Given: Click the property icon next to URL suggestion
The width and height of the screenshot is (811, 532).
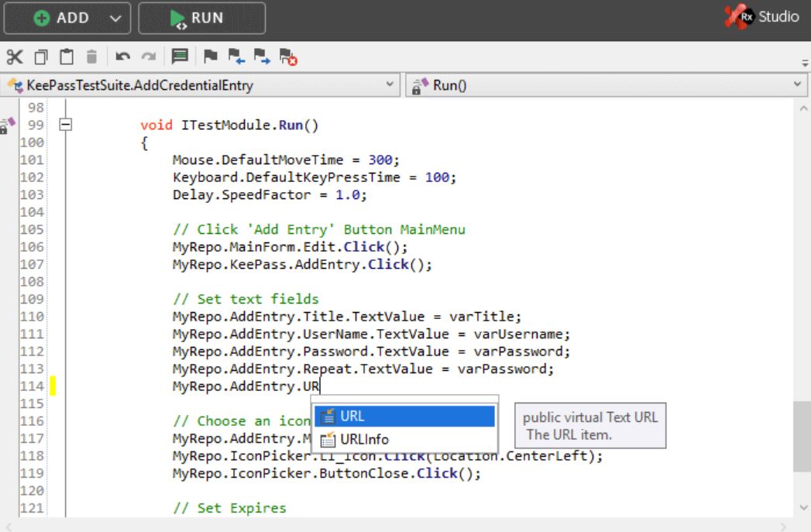Looking at the screenshot, I should tap(328, 416).
